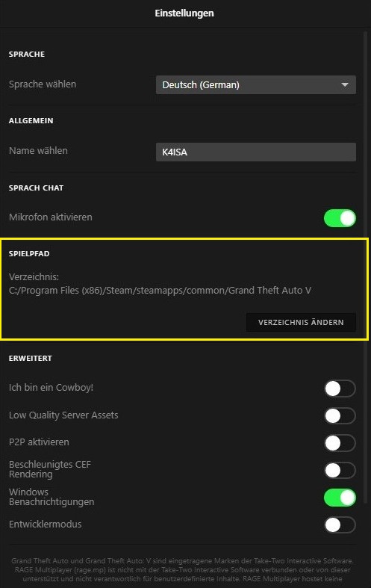The height and width of the screenshot is (588, 371).
Task: Click the Name wählen label
Action: click(38, 151)
